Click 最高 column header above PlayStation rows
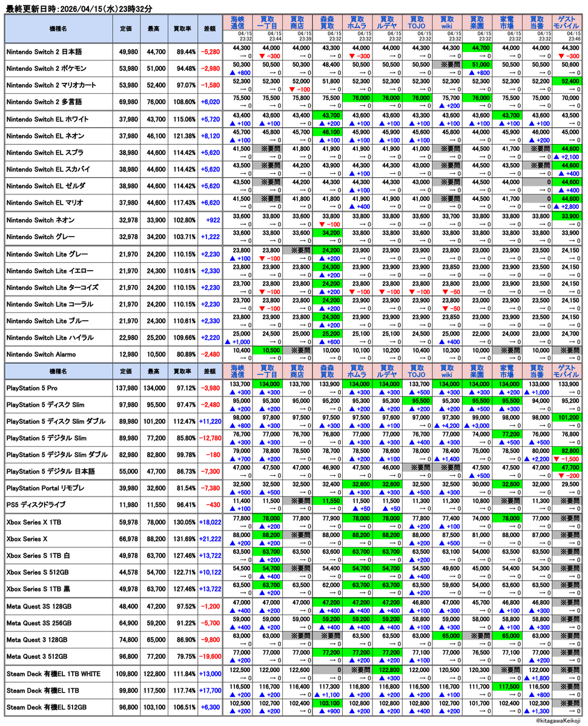The image size is (588, 726). pyautogui.click(x=154, y=371)
